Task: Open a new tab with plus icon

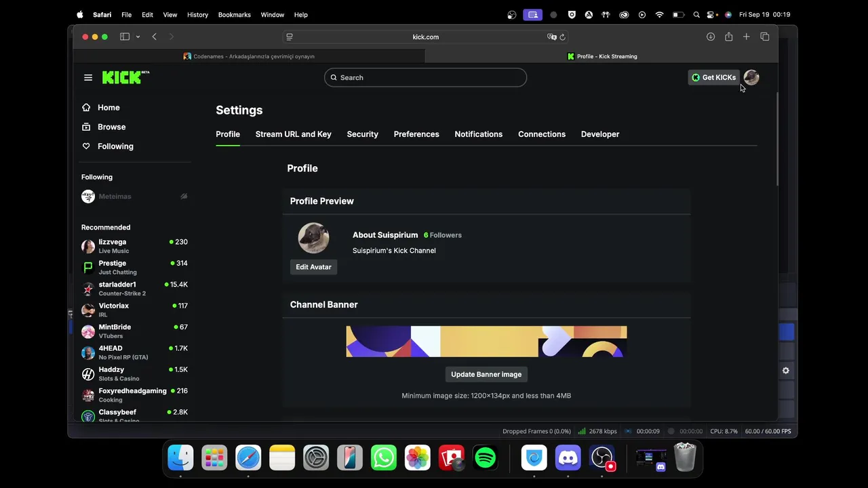Action: [x=746, y=37]
